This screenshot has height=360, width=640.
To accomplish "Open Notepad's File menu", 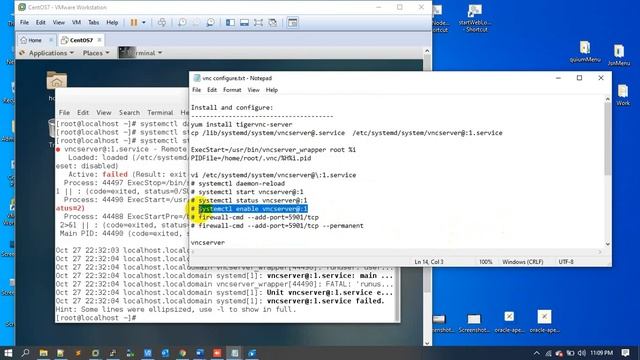I will [196, 90].
